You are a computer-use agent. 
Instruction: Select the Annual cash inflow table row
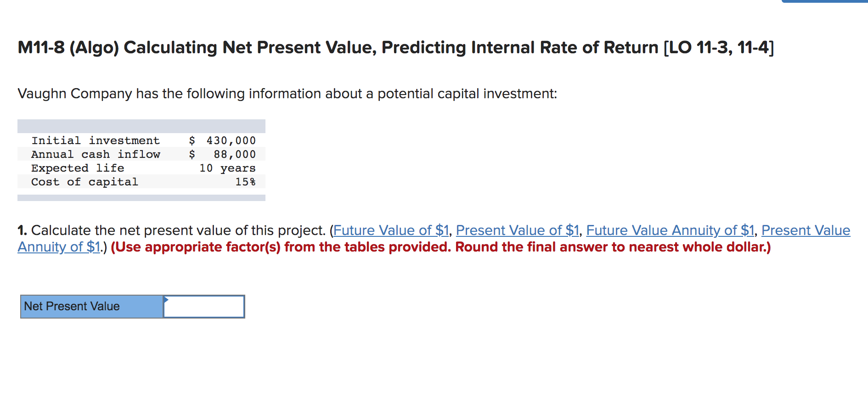tap(142, 154)
